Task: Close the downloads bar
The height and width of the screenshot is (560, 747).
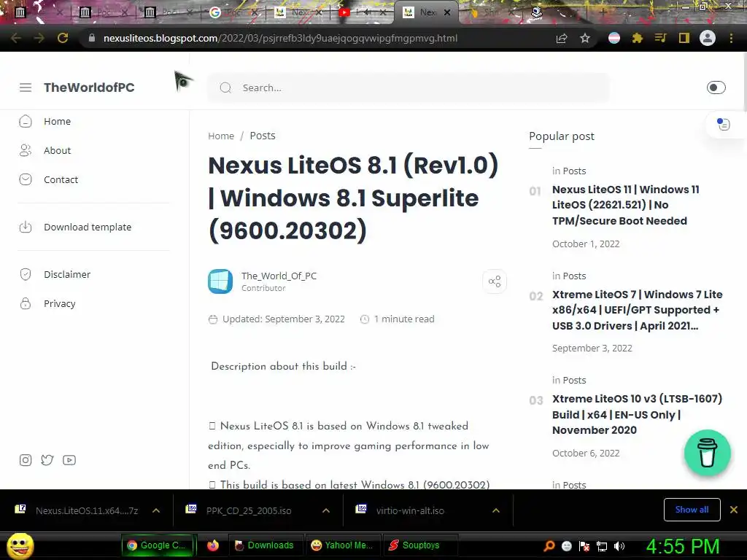Action: [734, 510]
